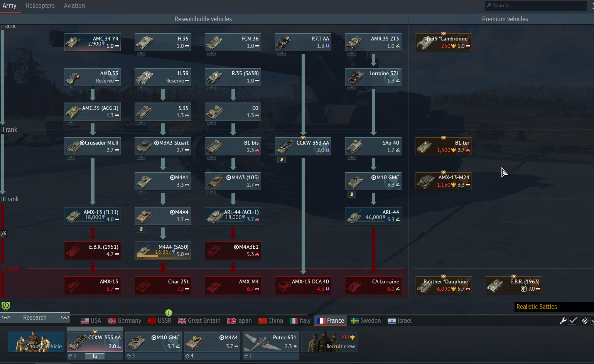
Task: Select the M3A3 Stuart vehicle card
Action: [163, 147]
